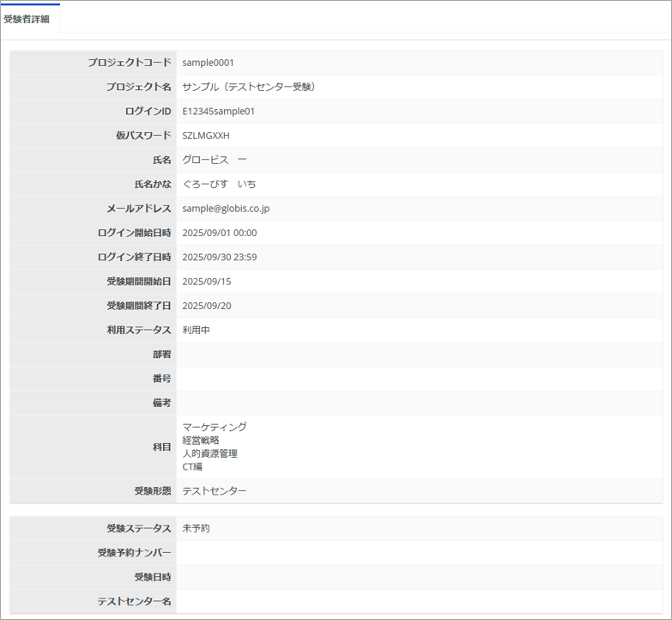The image size is (672, 620).
Task: Select the 受験者詳細 tab
Action: pos(27,19)
